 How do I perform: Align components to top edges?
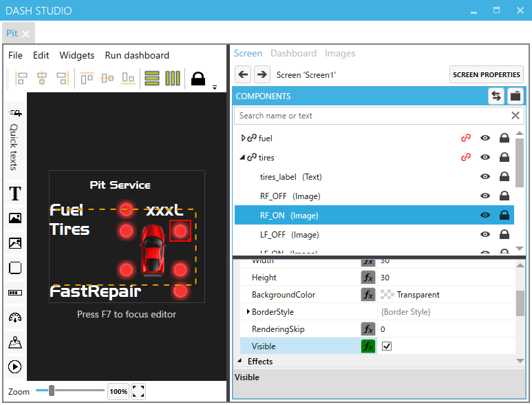point(87,79)
